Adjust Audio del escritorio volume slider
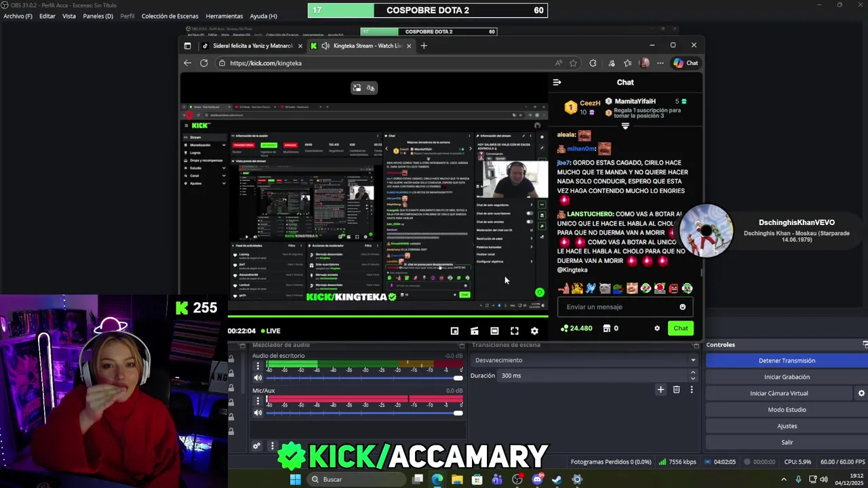868x488 pixels. point(364,378)
